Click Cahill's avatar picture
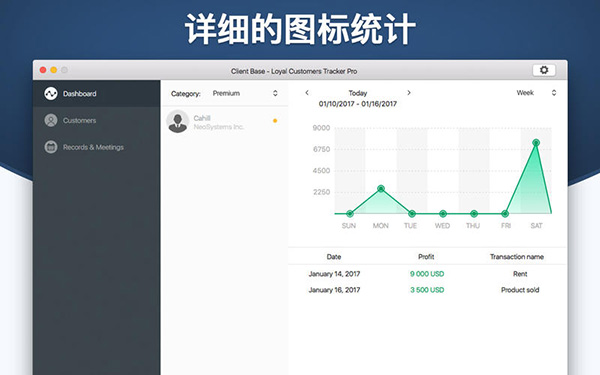The height and width of the screenshot is (375, 600). (x=178, y=122)
